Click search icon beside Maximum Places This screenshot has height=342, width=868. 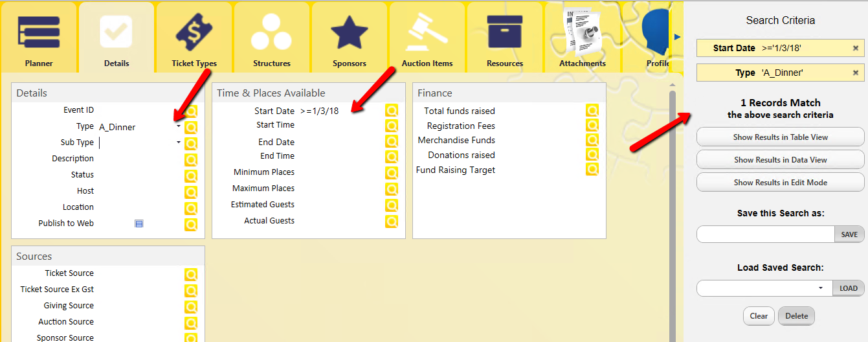pyautogui.click(x=392, y=189)
